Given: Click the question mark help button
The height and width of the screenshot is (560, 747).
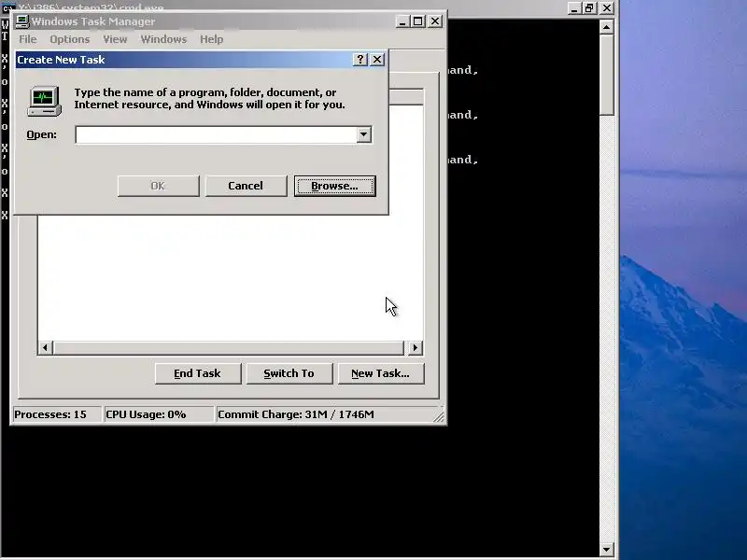Looking at the screenshot, I should pyautogui.click(x=360, y=60).
